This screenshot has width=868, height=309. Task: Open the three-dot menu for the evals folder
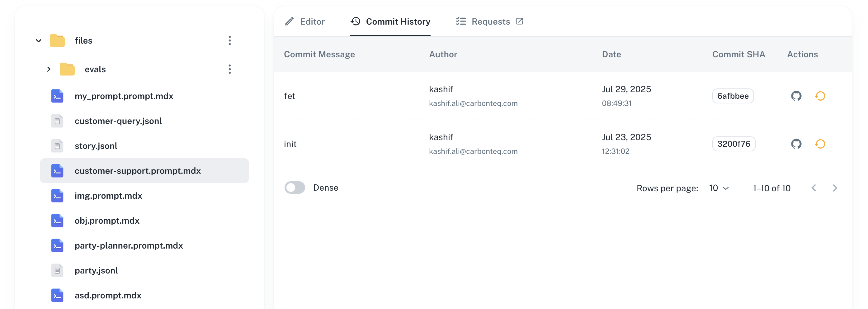tap(230, 69)
